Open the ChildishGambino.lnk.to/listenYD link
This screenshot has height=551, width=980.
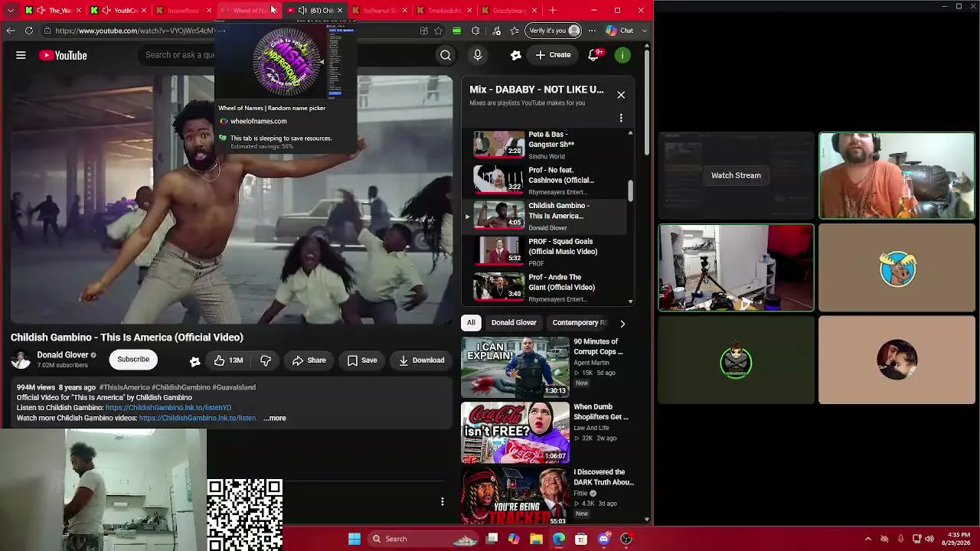pyautogui.click(x=168, y=408)
